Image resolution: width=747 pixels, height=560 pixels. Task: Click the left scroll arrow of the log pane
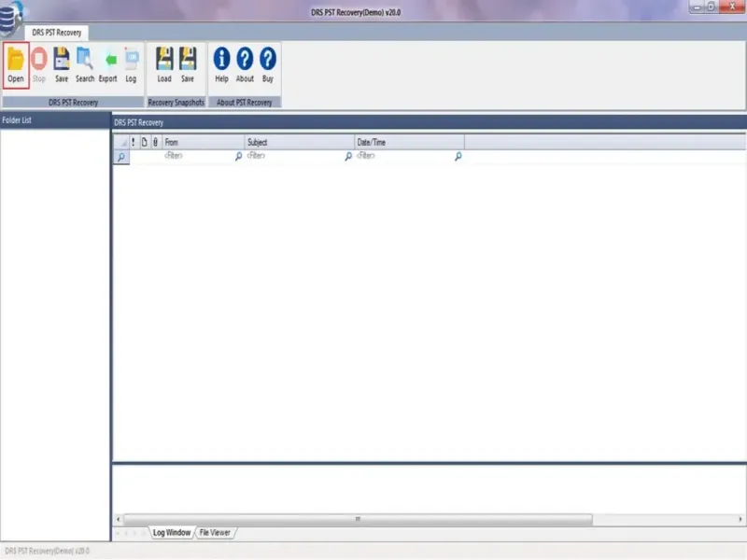(119, 519)
